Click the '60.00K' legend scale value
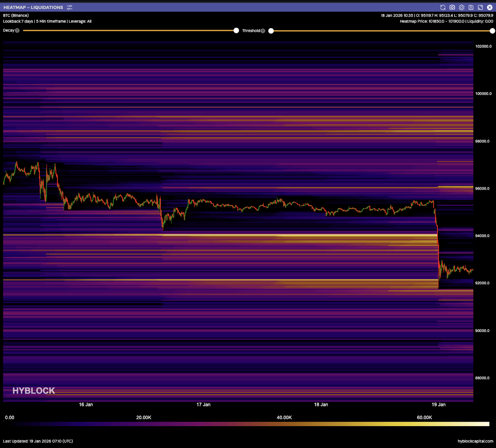The width and height of the screenshot is (496, 448). [x=424, y=418]
